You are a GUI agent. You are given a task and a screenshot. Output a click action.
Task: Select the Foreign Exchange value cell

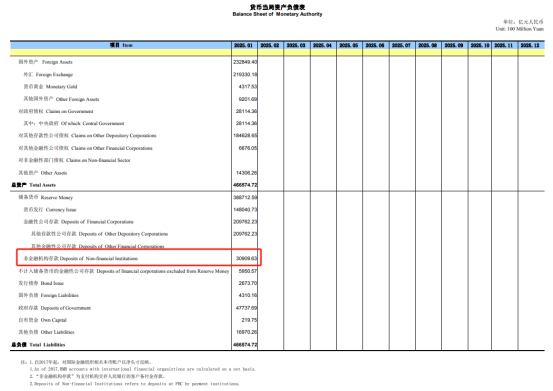click(x=245, y=74)
